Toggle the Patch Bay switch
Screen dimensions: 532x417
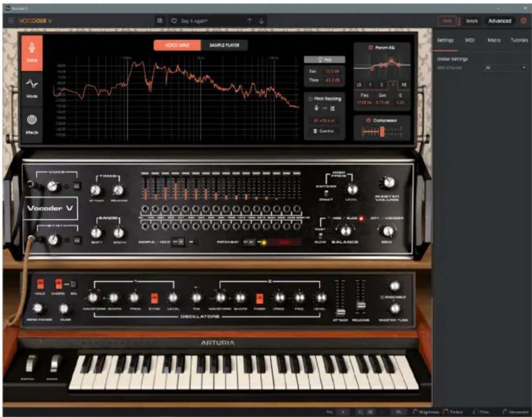[248, 242]
